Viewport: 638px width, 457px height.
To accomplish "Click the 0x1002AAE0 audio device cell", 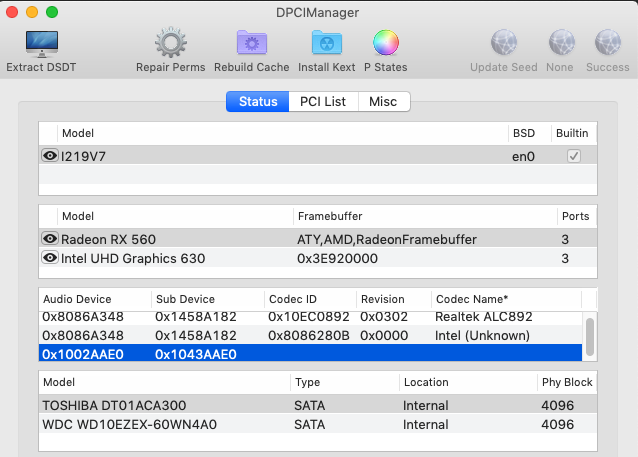I will (x=83, y=354).
